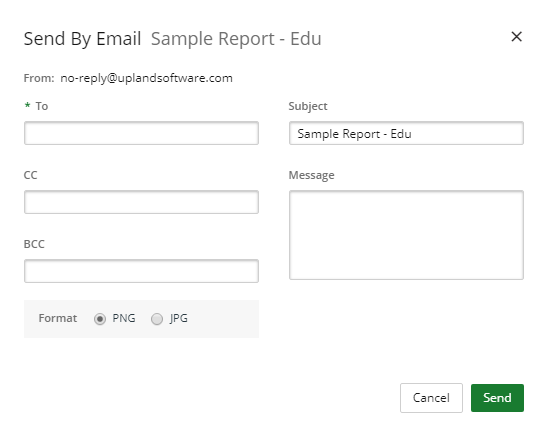Image resolution: width=550 pixels, height=438 pixels.
Task: Click the Sample Report - Edu dialog title
Action: [x=236, y=39]
